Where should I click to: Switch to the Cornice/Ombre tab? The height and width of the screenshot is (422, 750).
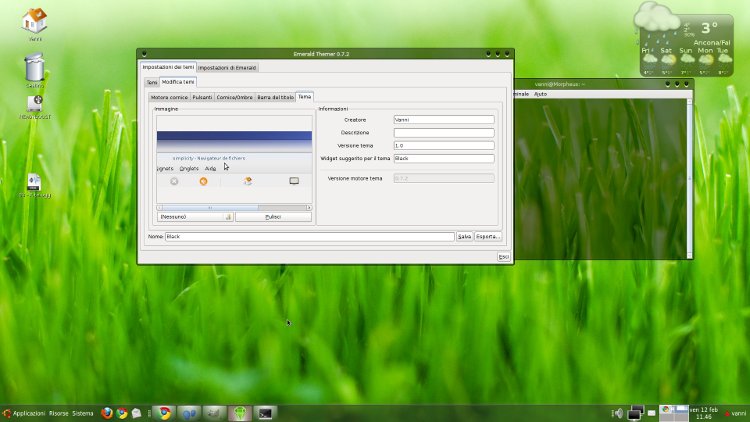pyautogui.click(x=234, y=97)
